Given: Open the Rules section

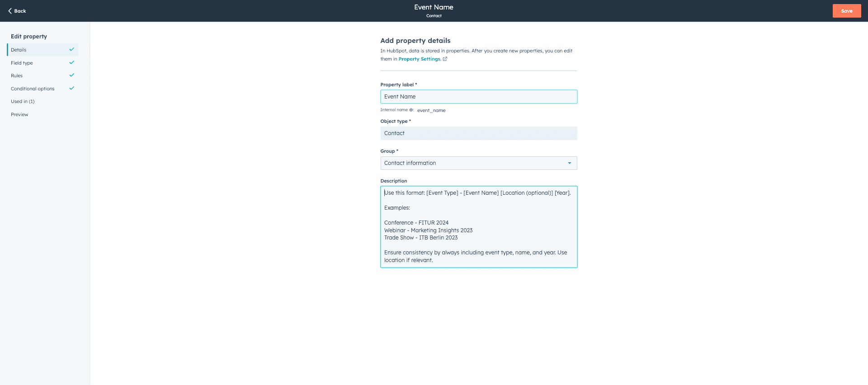Looking at the screenshot, I should click(43, 75).
